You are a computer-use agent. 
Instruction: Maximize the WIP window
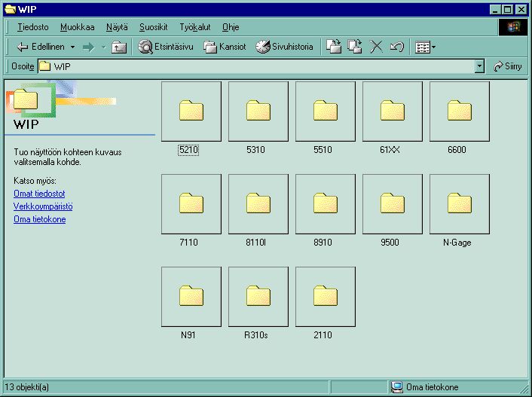[x=508, y=10]
